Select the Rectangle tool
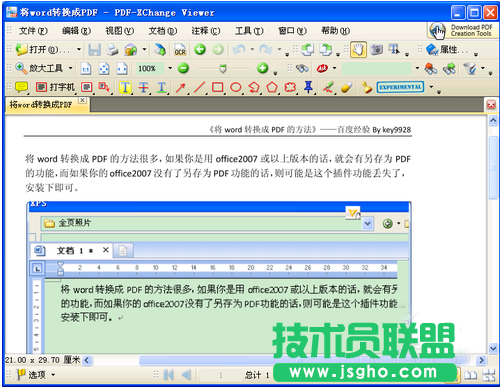Screen dimensions: 500x388 [217, 87]
